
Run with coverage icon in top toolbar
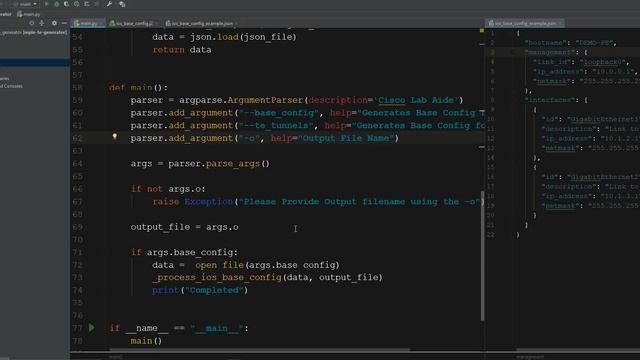click(x=66, y=4)
